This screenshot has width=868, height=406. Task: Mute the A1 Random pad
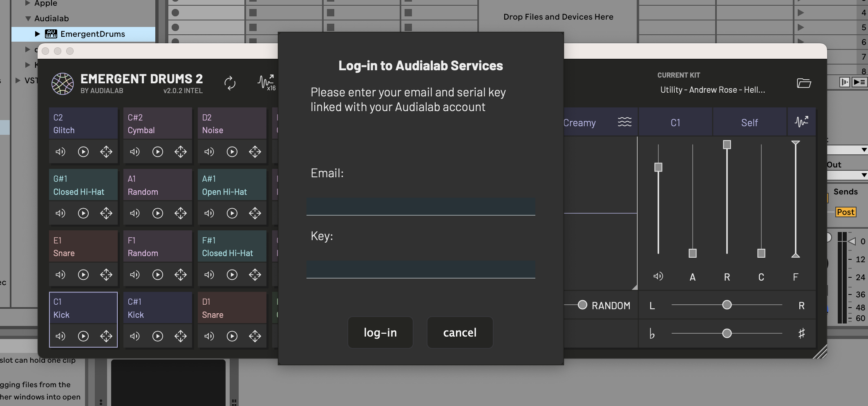(135, 213)
